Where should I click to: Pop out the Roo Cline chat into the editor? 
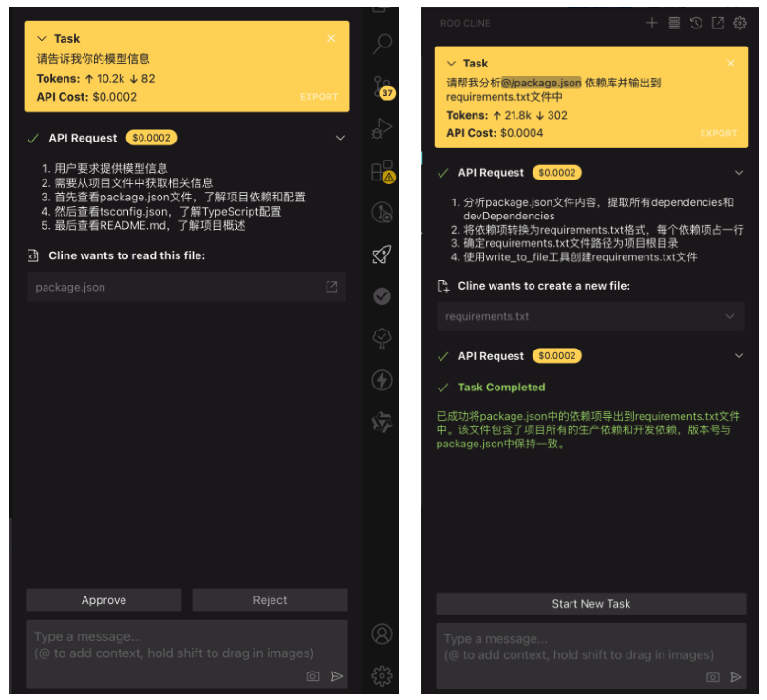click(718, 23)
